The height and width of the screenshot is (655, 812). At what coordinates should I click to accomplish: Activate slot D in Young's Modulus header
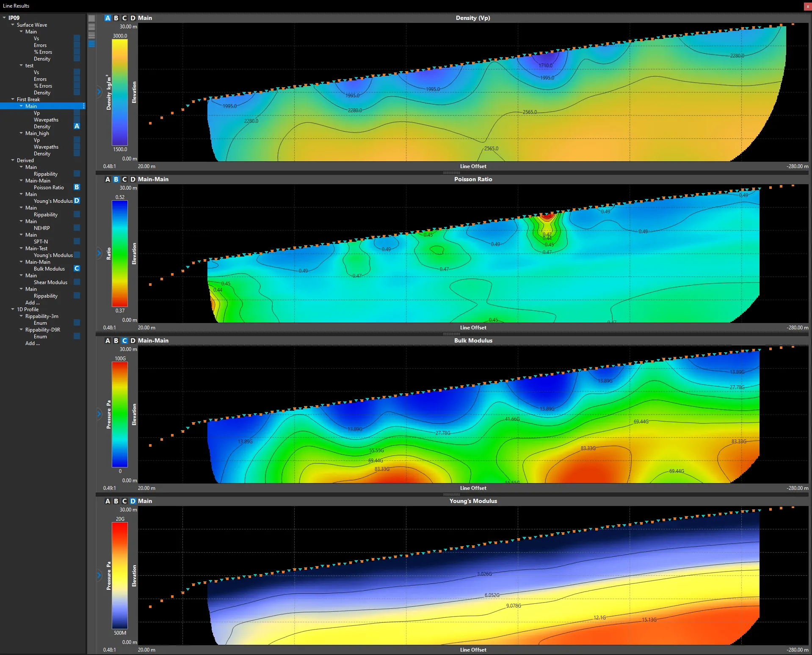133,501
